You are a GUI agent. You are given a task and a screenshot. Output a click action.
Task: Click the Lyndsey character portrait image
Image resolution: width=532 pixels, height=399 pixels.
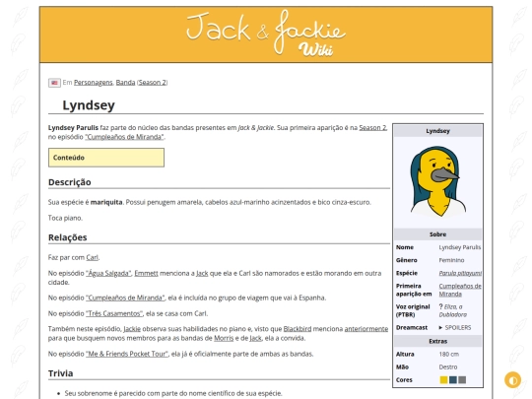coord(437,181)
